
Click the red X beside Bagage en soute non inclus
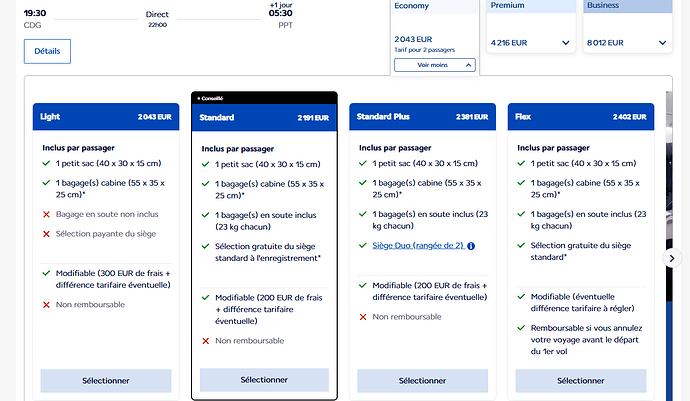click(x=46, y=215)
